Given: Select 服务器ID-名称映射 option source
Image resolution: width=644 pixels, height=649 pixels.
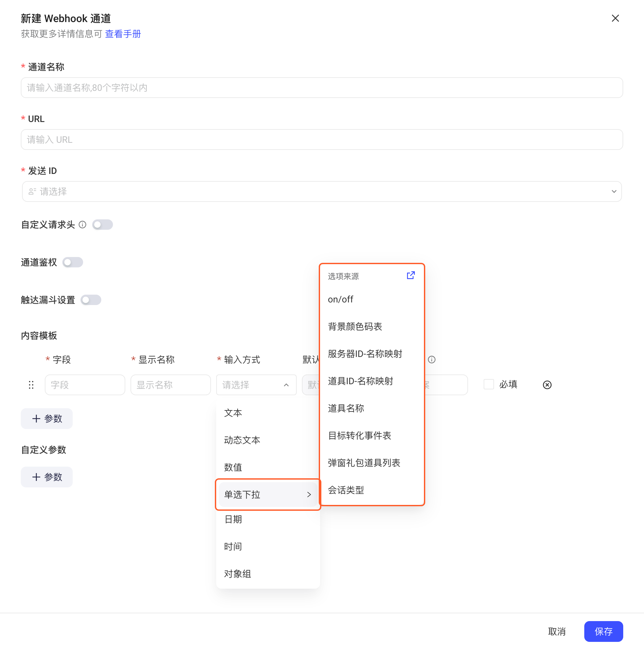Looking at the screenshot, I should click(x=372, y=354).
